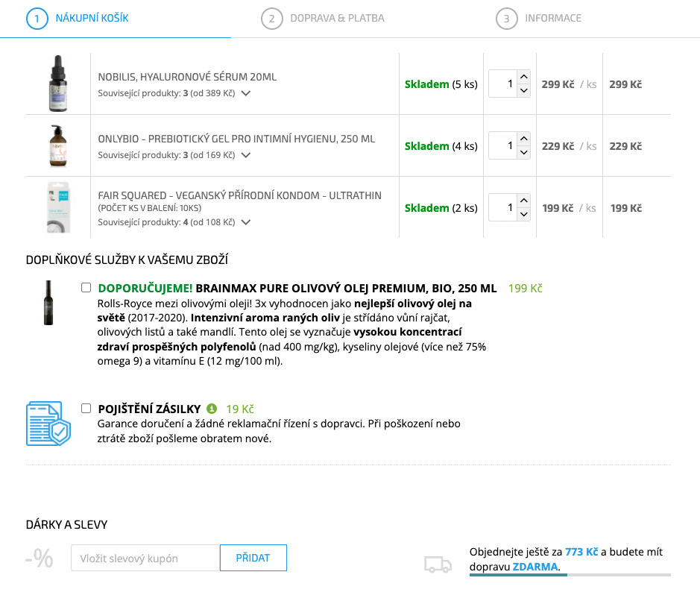The image size is (700, 610).
Task: Click the percent discount icon
Action: (40, 559)
